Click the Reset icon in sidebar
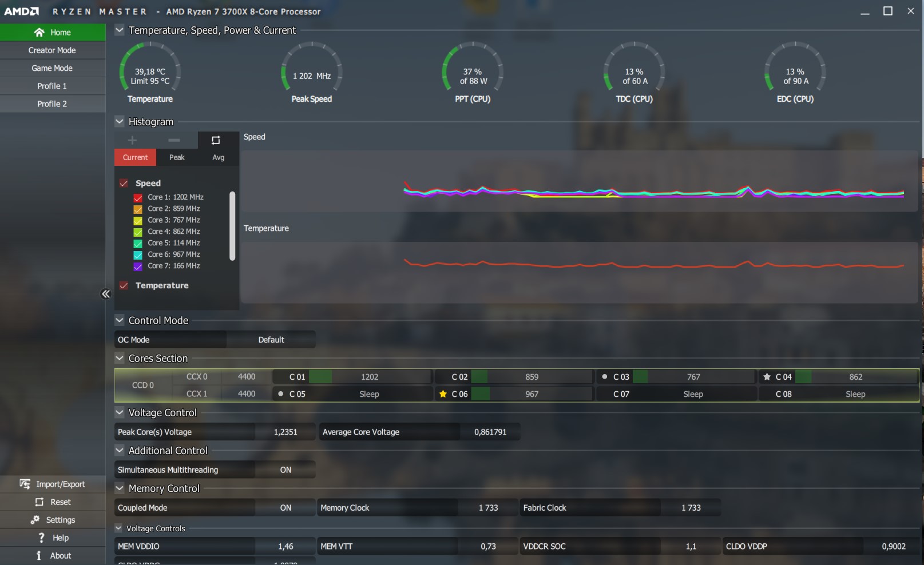This screenshot has height=565, width=924. point(39,502)
